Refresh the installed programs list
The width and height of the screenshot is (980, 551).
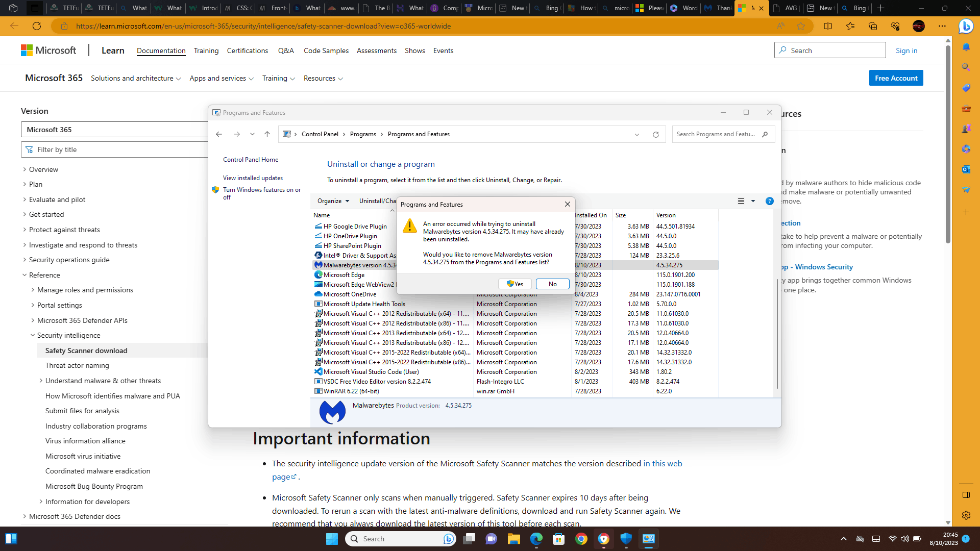(x=656, y=134)
